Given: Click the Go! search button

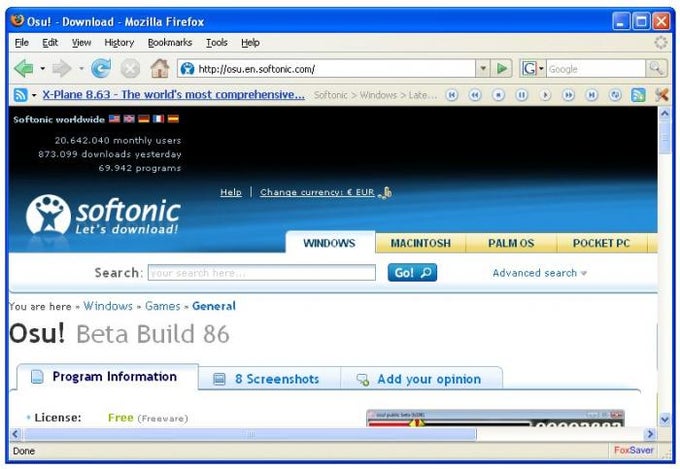Looking at the screenshot, I should pyautogui.click(x=412, y=272).
